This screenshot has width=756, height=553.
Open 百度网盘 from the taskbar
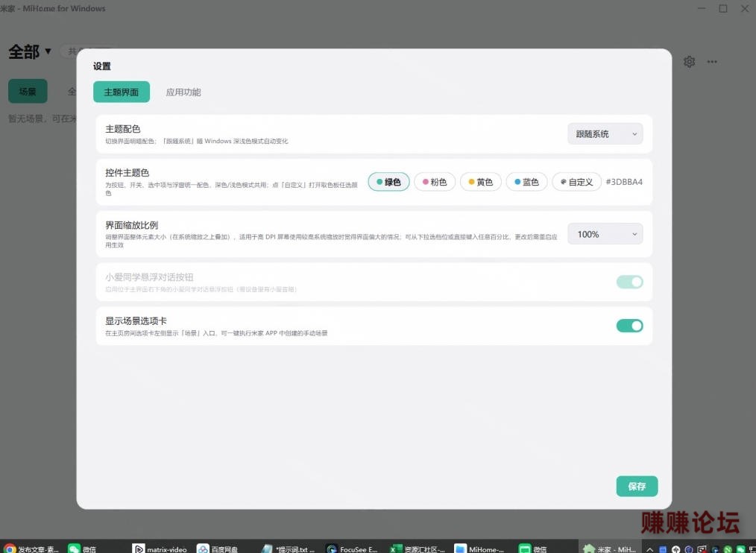tap(218, 549)
